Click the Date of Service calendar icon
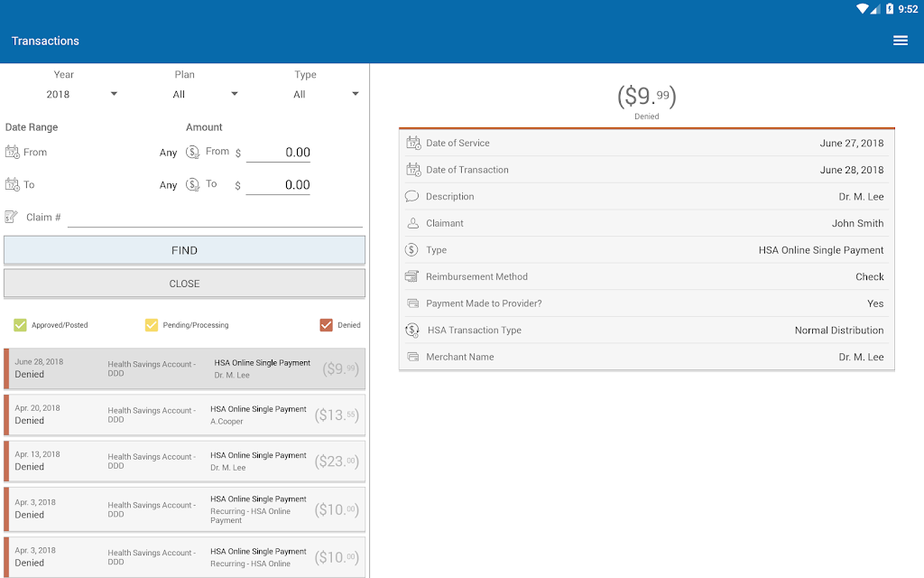The width and height of the screenshot is (924, 578). point(413,143)
